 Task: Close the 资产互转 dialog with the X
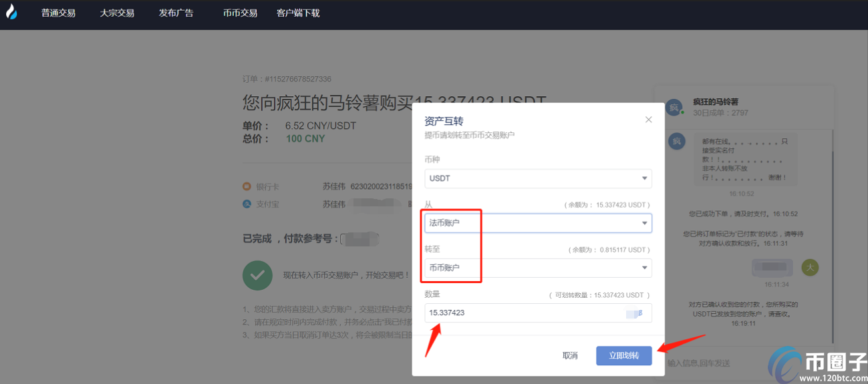648,120
